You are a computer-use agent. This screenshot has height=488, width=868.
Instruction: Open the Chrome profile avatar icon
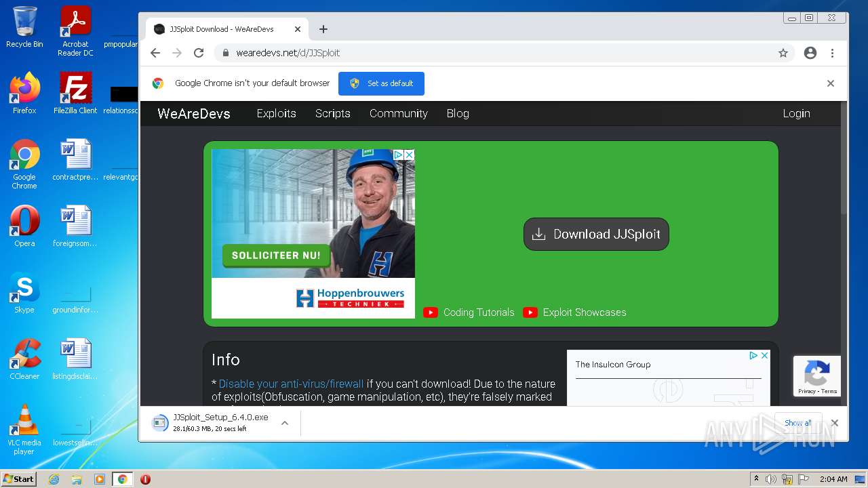(x=810, y=53)
